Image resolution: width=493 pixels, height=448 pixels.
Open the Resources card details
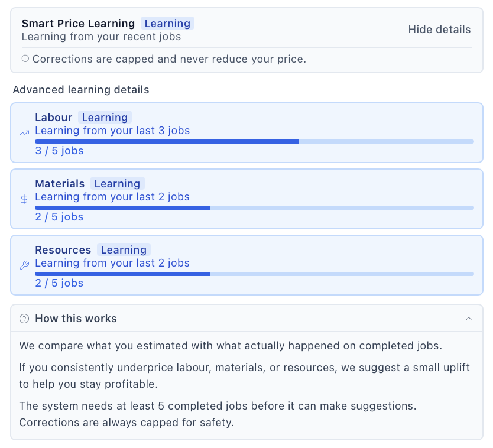point(246,265)
